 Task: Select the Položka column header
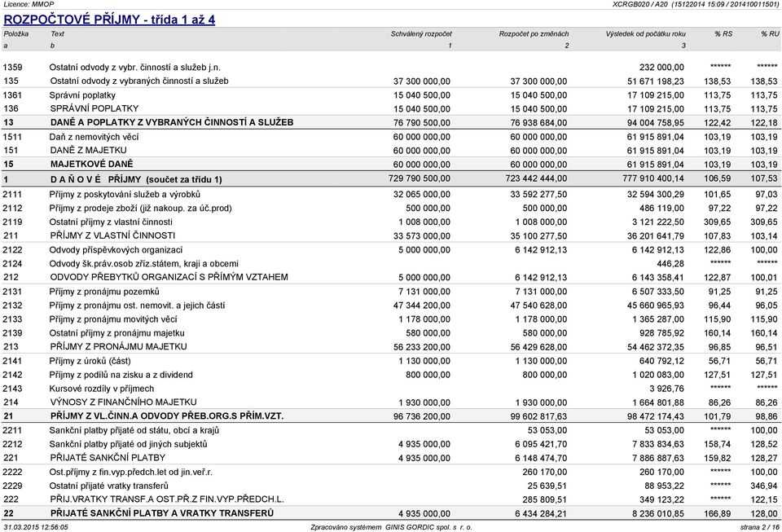click(16, 34)
